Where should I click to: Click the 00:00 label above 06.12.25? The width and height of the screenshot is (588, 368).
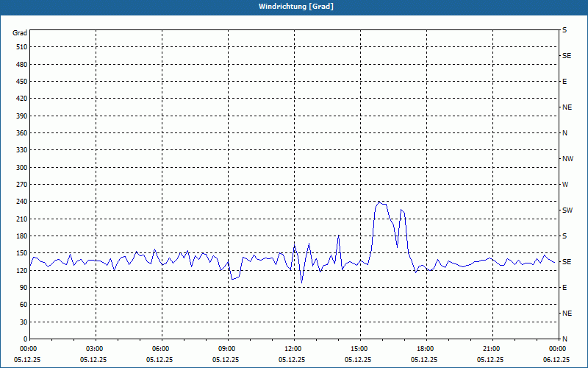coord(558,348)
